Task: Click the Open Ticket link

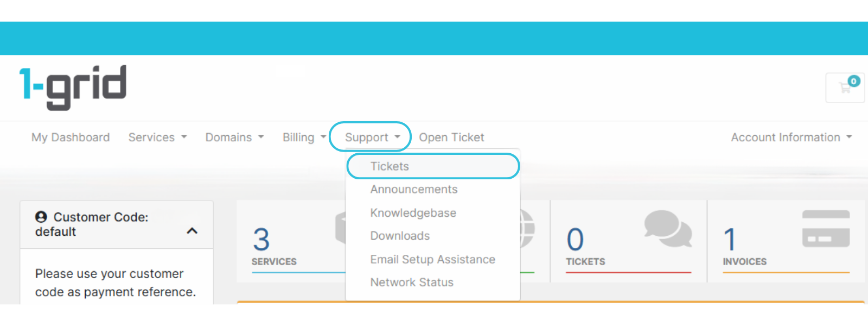Action: point(451,137)
